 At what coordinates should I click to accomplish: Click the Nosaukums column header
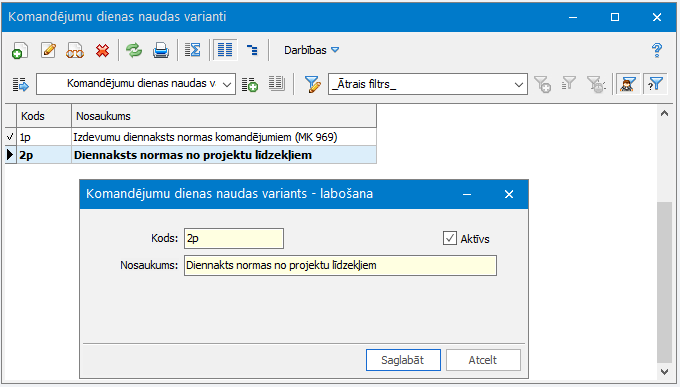pyautogui.click(x=224, y=116)
